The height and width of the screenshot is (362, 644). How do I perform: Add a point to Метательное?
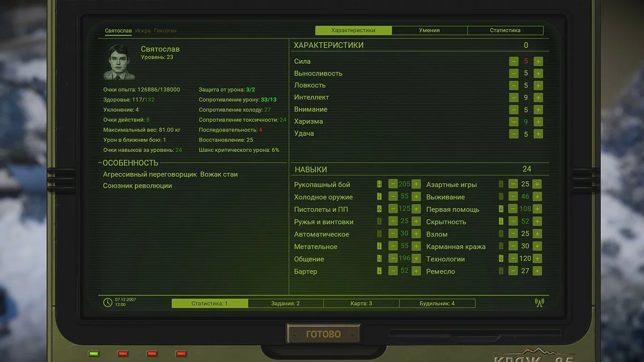point(416,246)
